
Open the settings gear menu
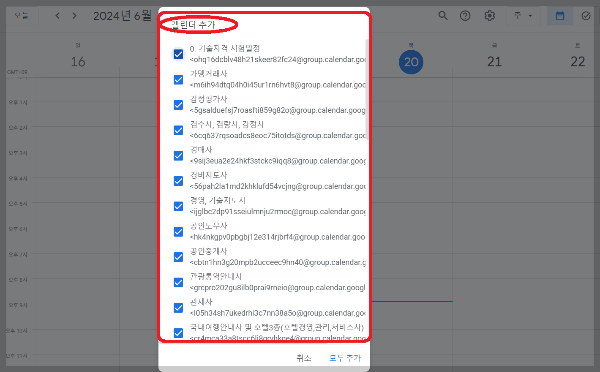click(x=489, y=16)
